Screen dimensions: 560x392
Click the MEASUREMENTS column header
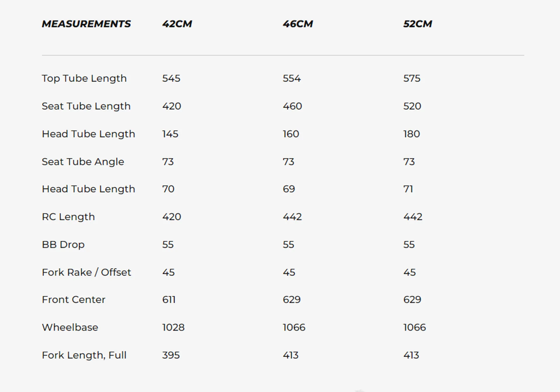click(86, 24)
